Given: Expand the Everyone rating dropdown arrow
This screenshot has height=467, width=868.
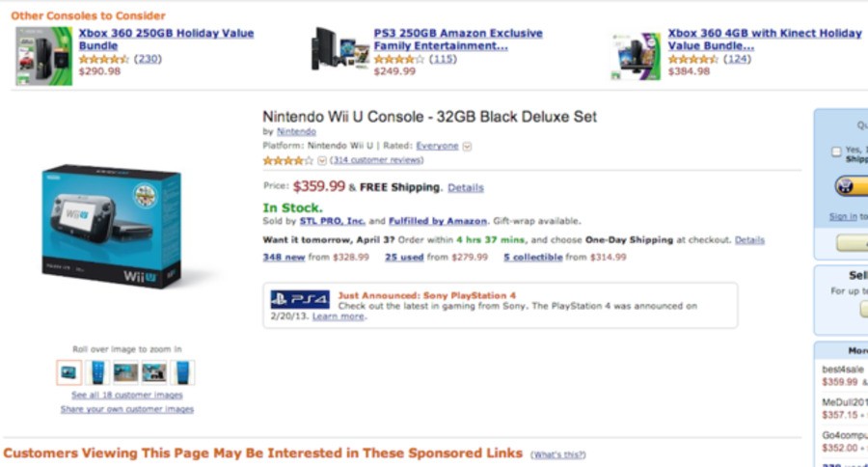Looking at the screenshot, I should pos(467,147).
